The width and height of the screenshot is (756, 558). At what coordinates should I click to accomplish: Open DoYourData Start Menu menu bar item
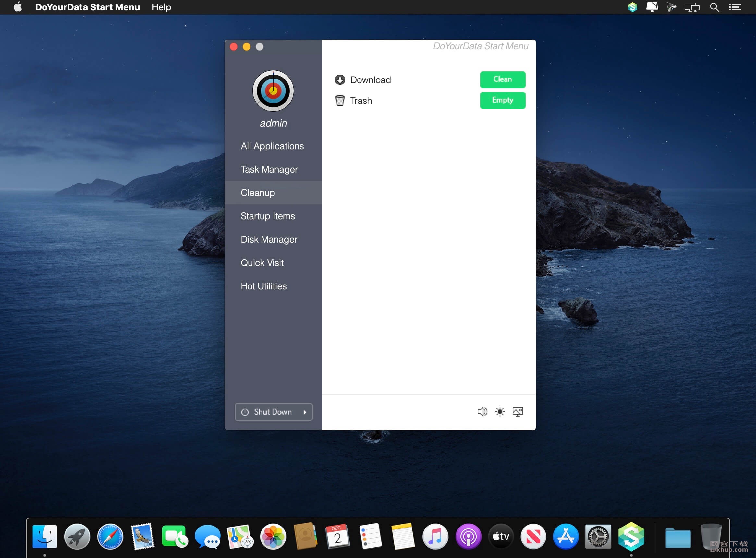point(88,7)
